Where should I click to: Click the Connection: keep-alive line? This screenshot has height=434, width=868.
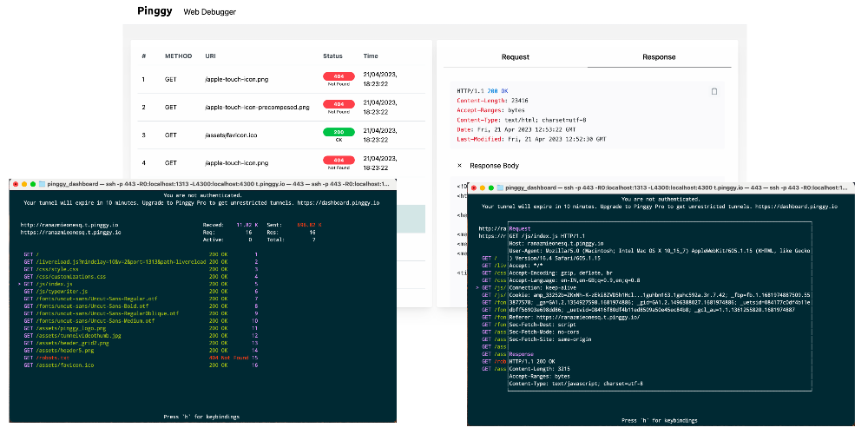coord(542,288)
